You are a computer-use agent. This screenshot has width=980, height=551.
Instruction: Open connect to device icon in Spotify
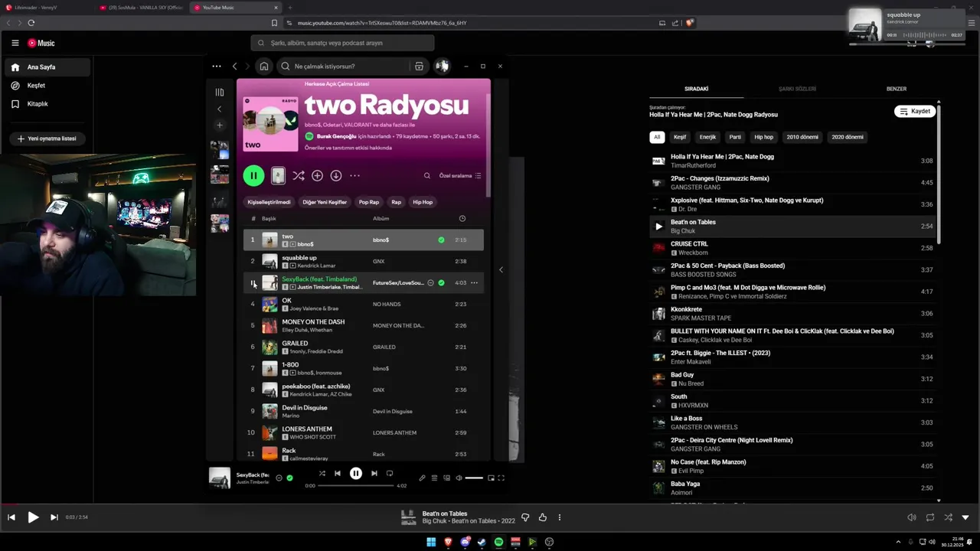[446, 478]
